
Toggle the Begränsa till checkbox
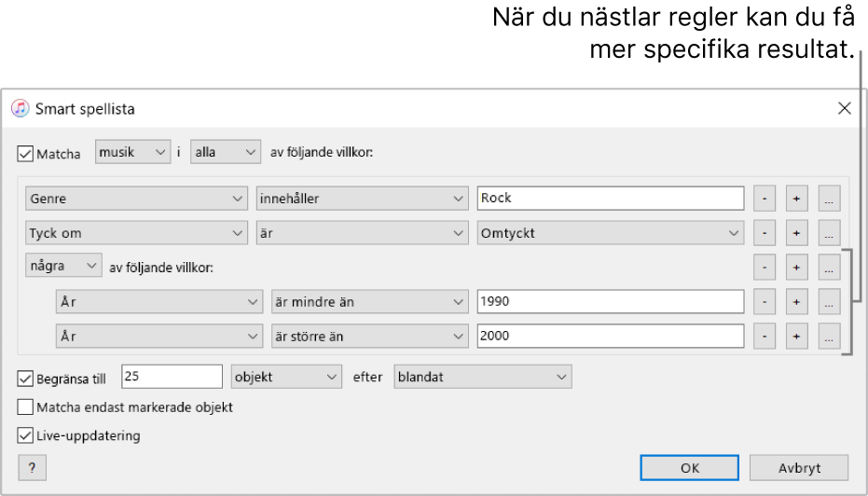coord(25,379)
